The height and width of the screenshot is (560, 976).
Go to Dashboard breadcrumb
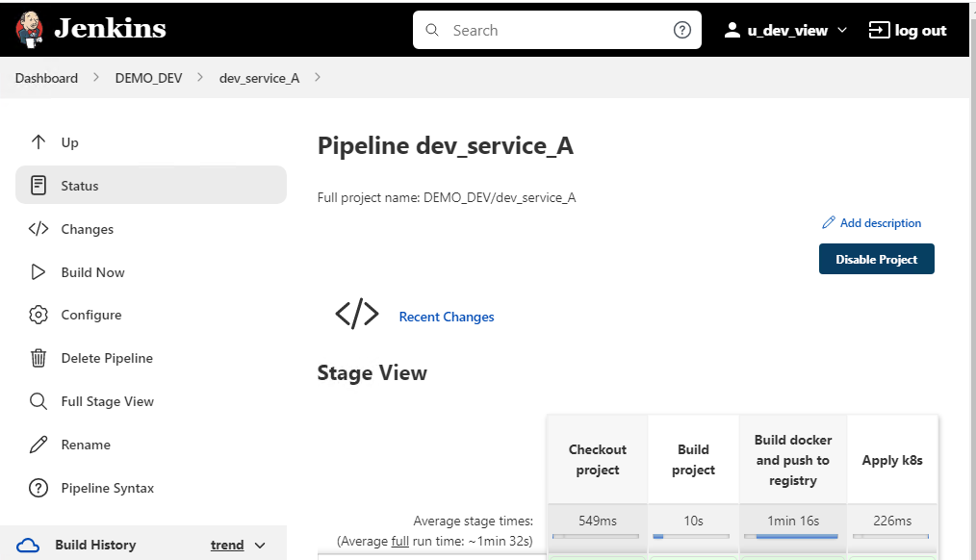click(x=46, y=78)
